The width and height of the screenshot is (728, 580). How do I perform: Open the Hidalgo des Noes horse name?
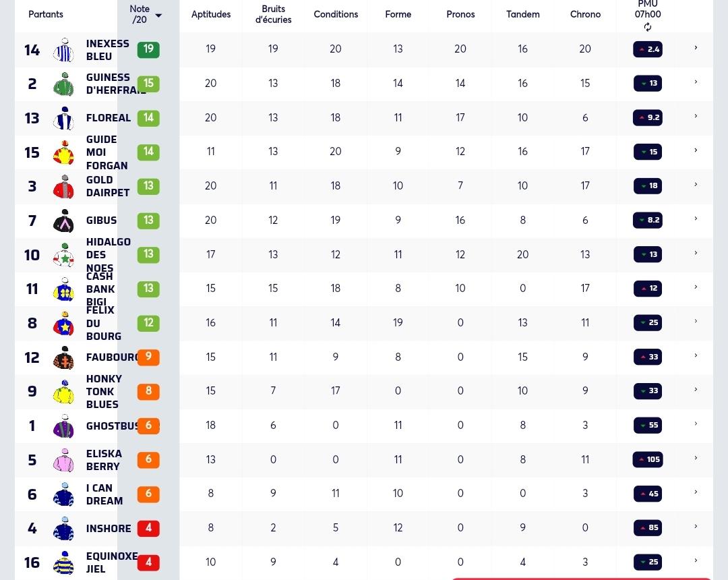click(x=108, y=255)
